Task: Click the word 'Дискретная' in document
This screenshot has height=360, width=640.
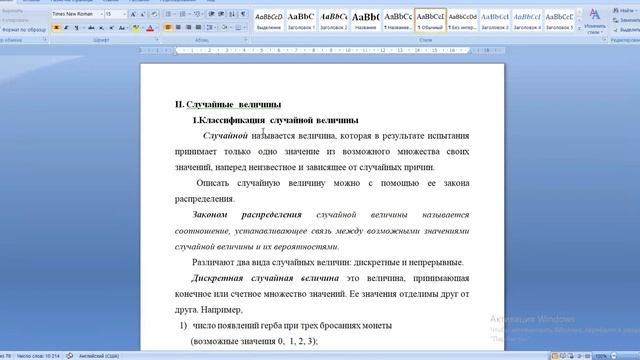Action: click(217, 278)
